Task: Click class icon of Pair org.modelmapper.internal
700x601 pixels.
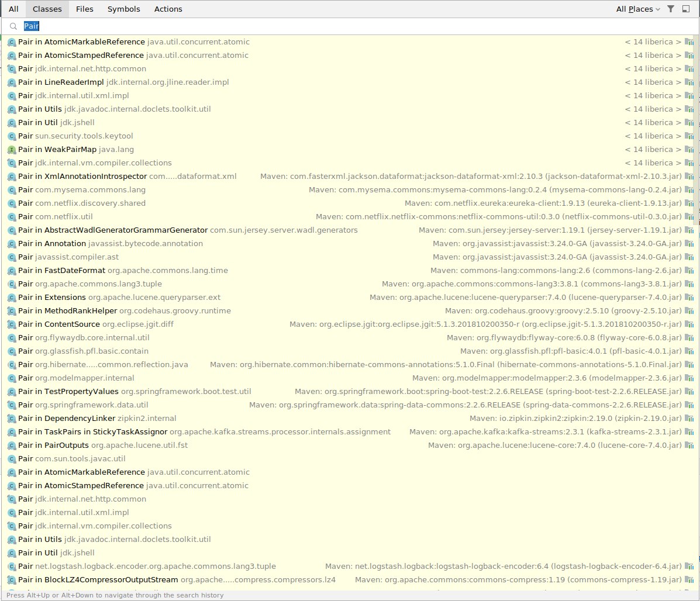Action: [x=12, y=378]
